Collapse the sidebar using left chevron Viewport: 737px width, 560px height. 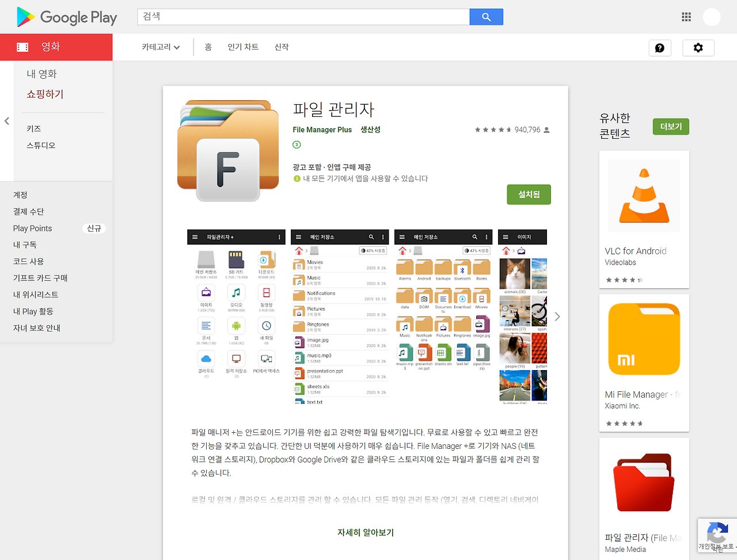pos(6,121)
